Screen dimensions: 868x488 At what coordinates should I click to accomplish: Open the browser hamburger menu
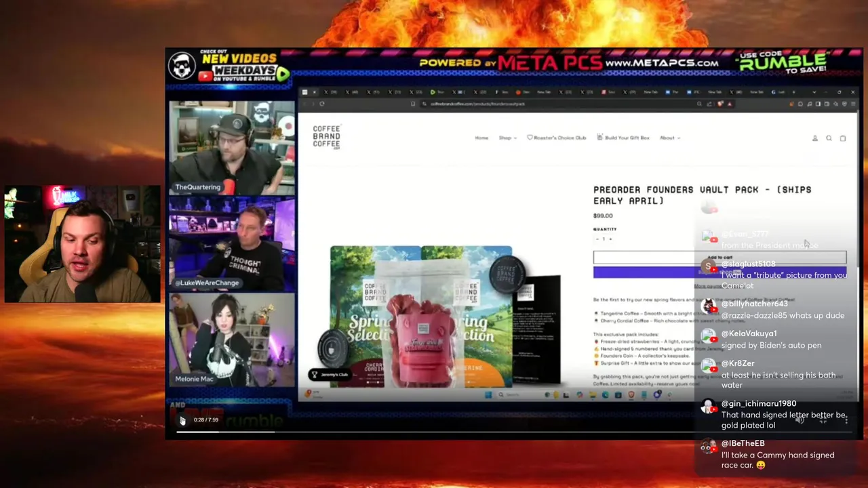(x=852, y=104)
